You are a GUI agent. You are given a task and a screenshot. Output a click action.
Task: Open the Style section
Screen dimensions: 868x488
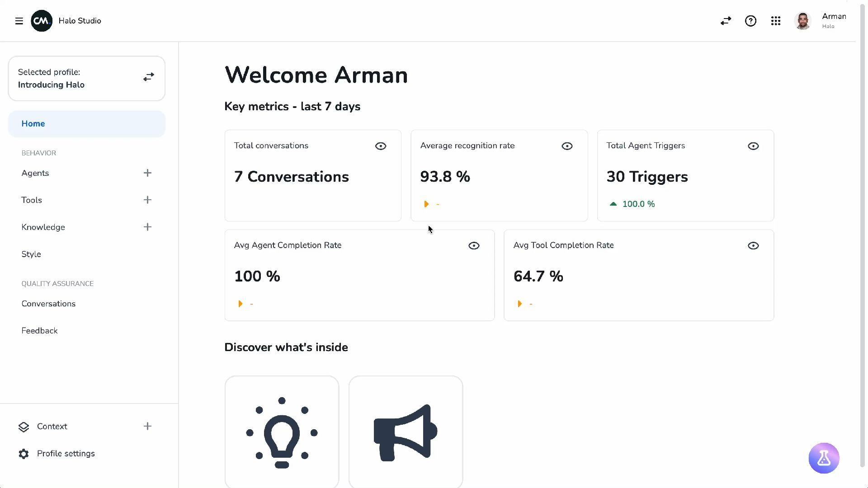tap(31, 254)
